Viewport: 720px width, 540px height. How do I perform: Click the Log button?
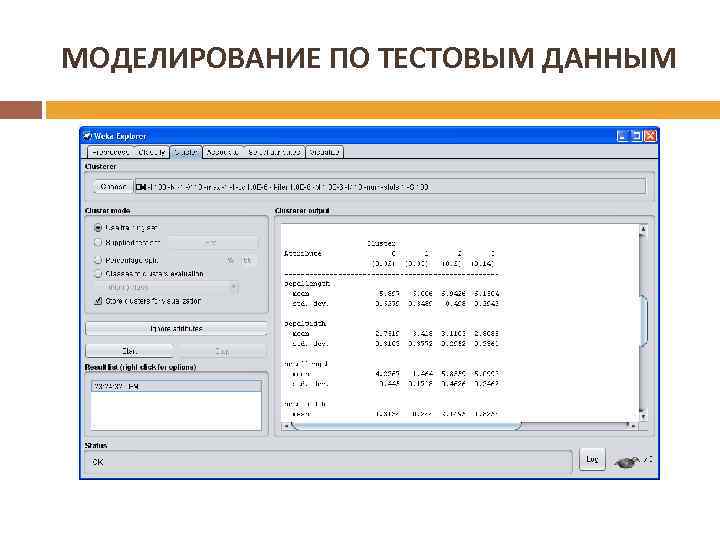[592, 460]
